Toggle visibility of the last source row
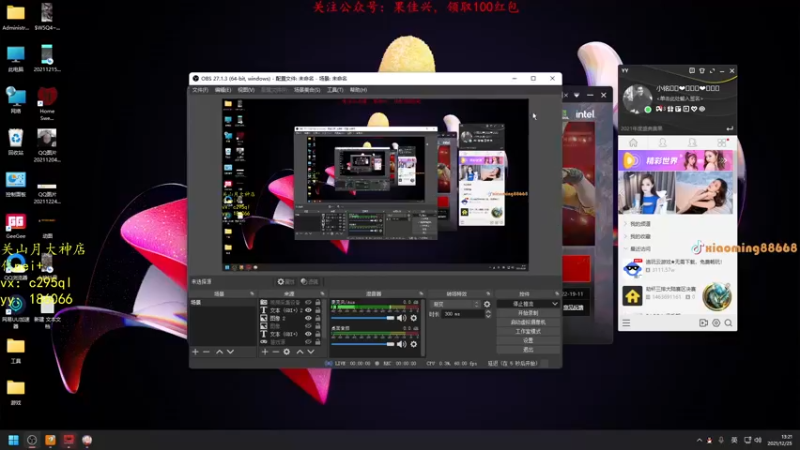 coord(308,341)
